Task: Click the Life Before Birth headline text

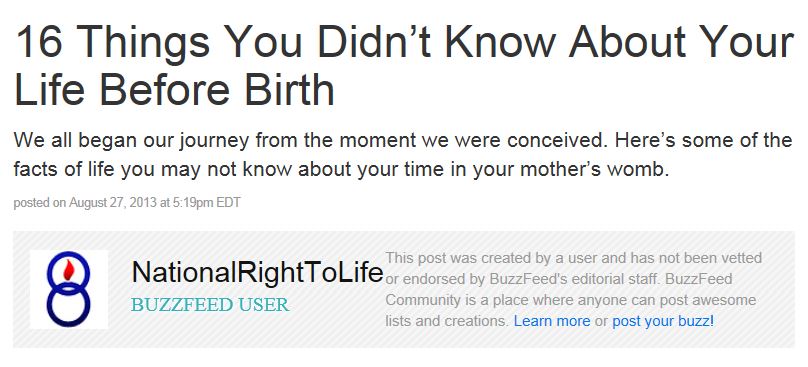Action: 175,89
